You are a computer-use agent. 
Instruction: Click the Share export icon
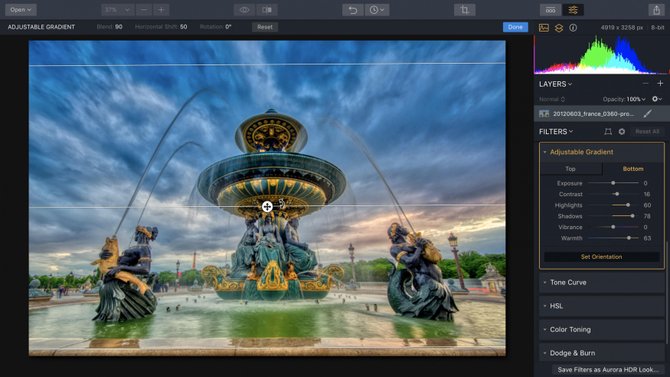(x=656, y=10)
